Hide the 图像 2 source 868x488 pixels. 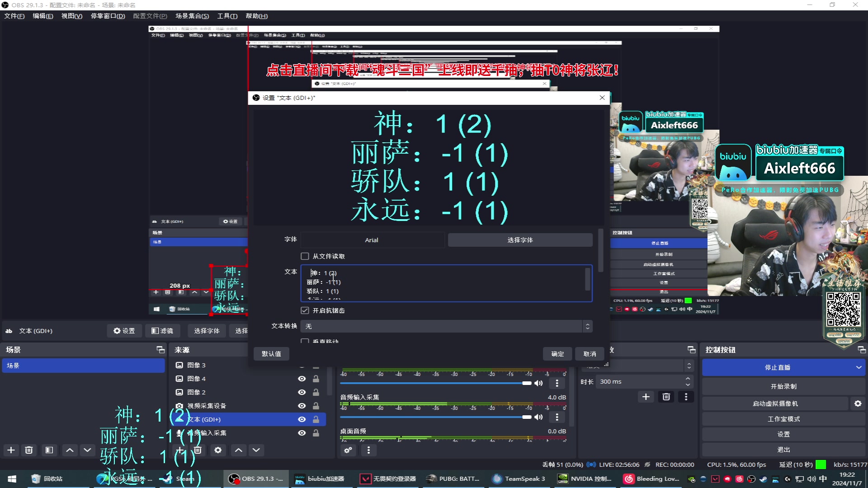(x=302, y=392)
